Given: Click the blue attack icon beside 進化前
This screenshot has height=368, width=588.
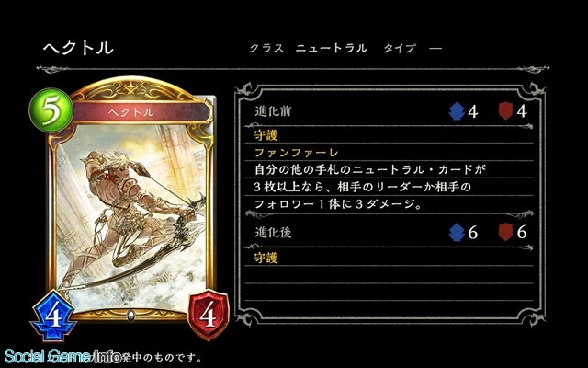Looking at the screenshot, I should click(457, 111).
